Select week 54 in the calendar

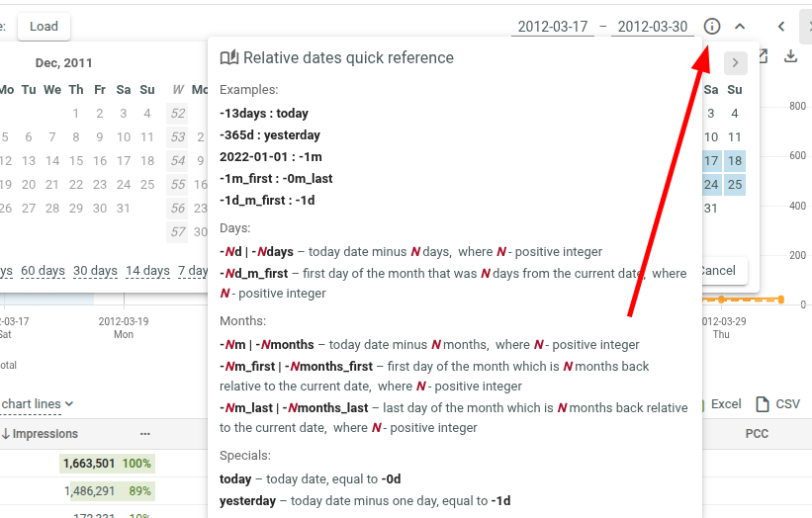(x=177, y=161)
